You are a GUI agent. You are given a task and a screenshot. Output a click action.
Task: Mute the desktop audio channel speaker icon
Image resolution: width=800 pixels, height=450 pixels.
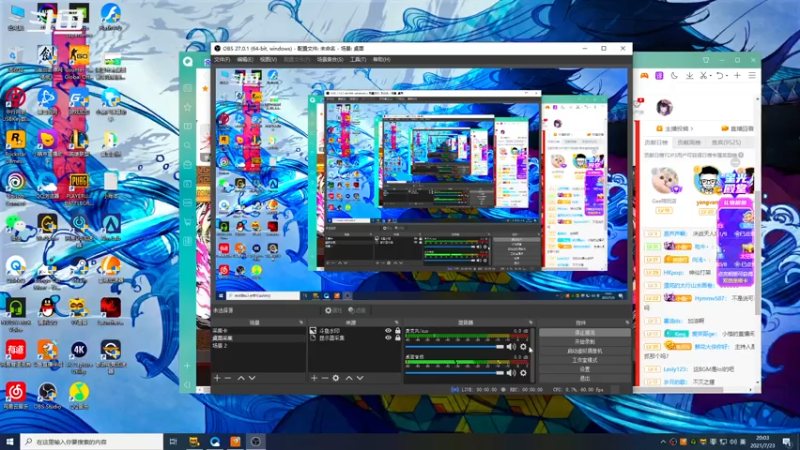(x=511, y=373)
